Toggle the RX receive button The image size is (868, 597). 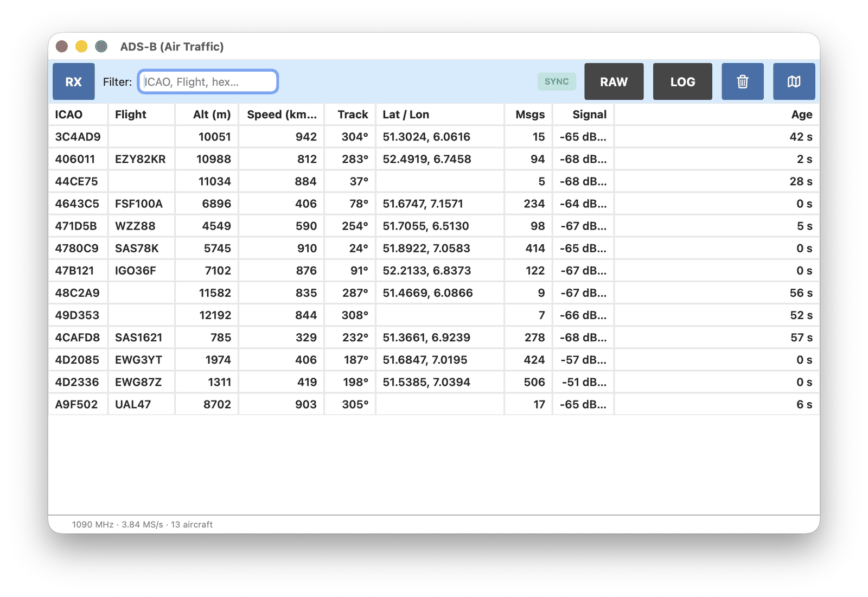74,81
